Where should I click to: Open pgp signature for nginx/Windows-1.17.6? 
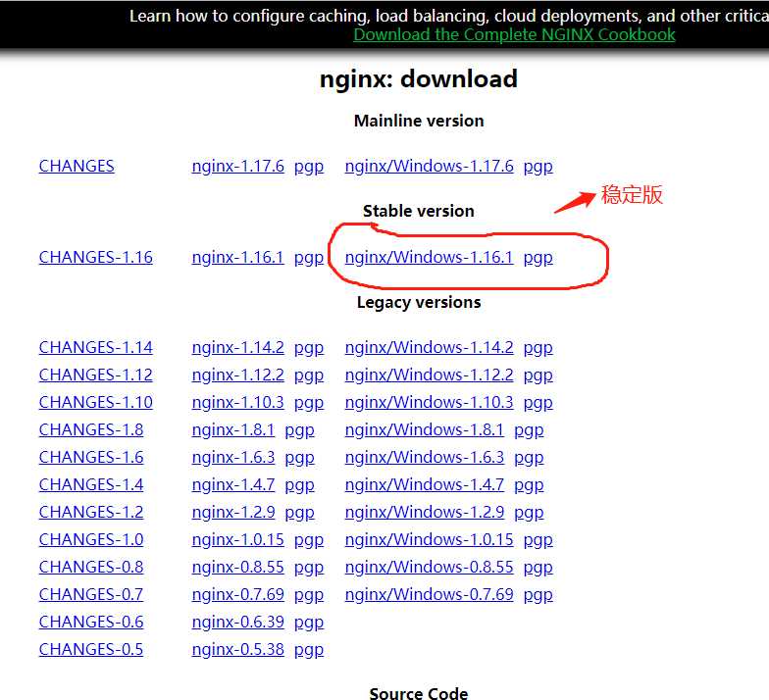click(x=538, y=167)
